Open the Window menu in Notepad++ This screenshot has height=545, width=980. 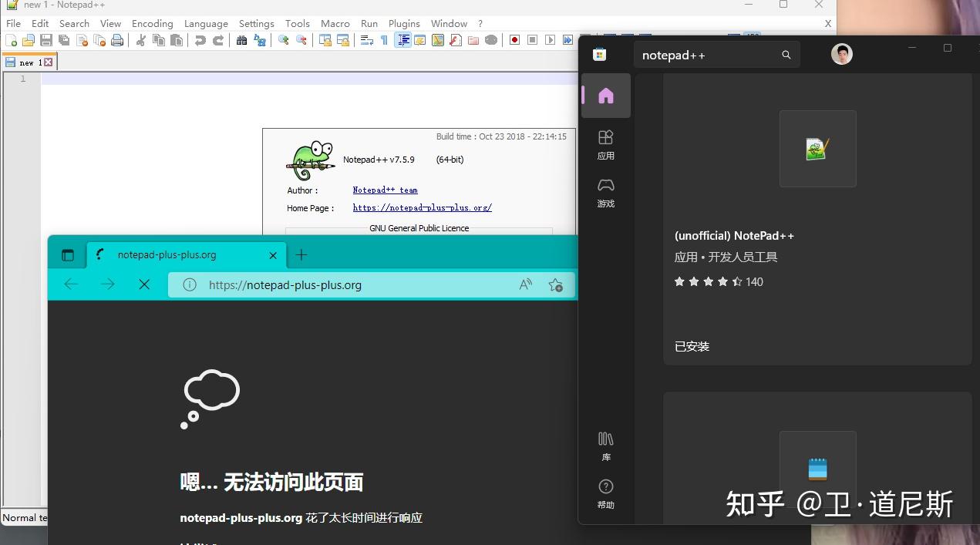click(x=450, y=23)
